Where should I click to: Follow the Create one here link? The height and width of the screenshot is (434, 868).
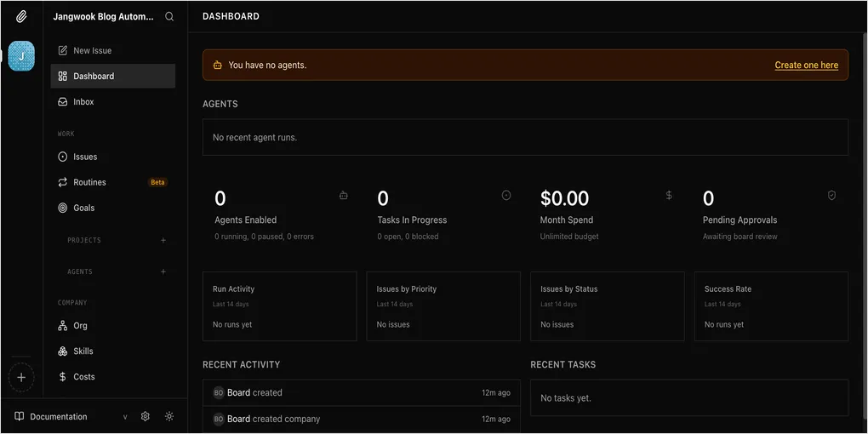(806, 65)
